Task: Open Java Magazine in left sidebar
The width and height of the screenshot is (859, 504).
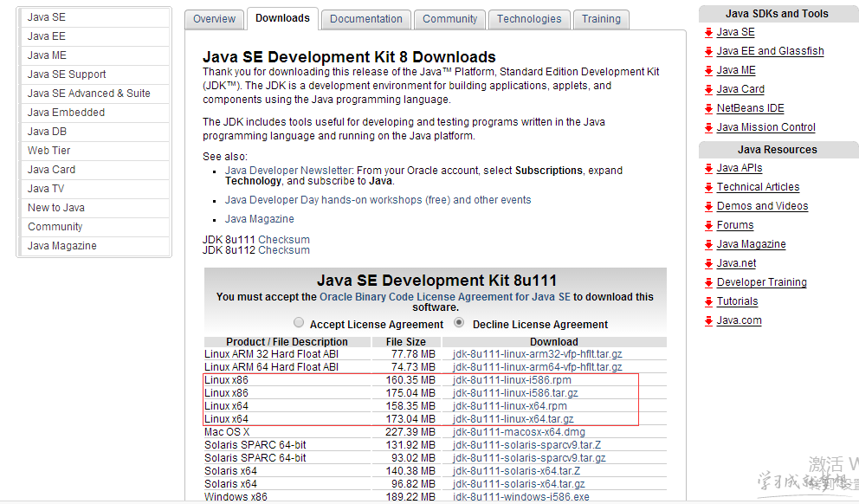Action: pyautogui.click(x=94, y=246)
